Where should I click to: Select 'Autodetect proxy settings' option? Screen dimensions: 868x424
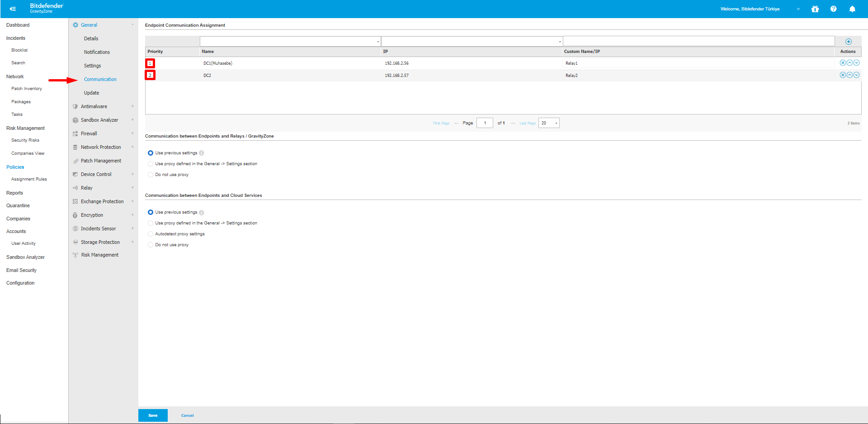[x=151, y=234]
